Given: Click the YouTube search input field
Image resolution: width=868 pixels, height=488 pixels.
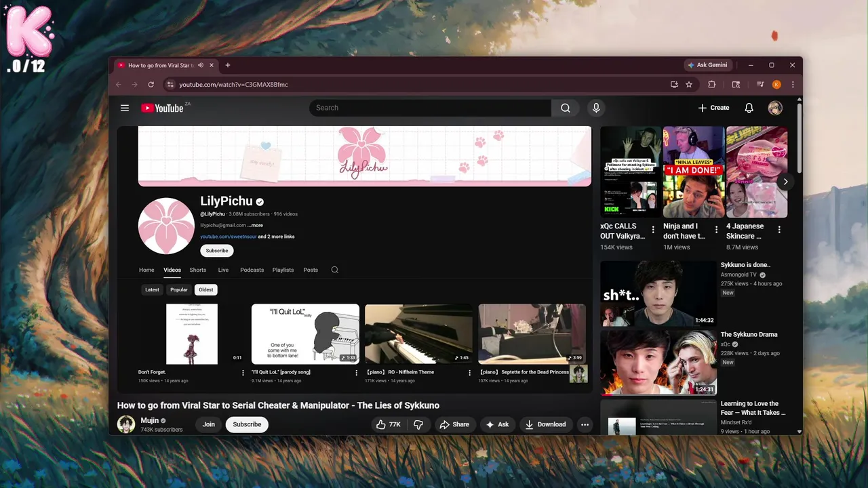Looking at the screenshot, I should coord(431,108).
